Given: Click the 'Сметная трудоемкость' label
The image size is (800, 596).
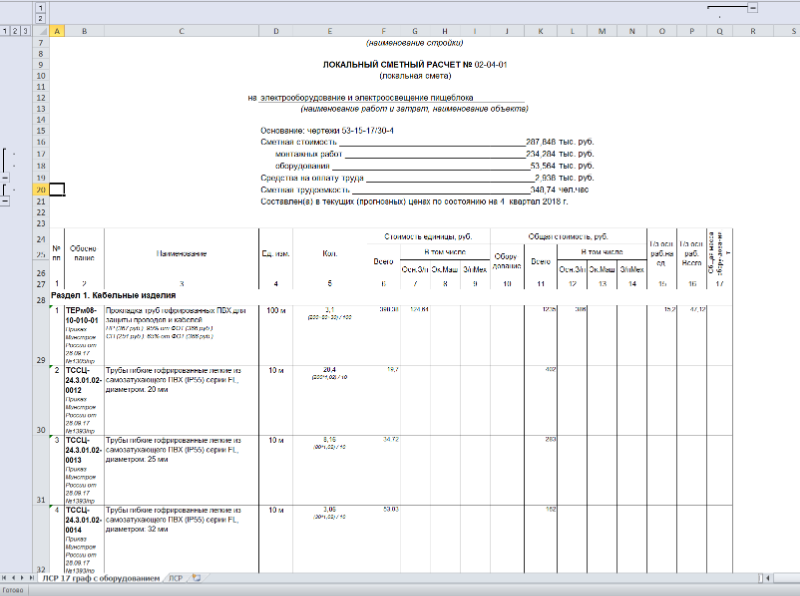Looking at the screenshot, I should [x=305, y=190].
